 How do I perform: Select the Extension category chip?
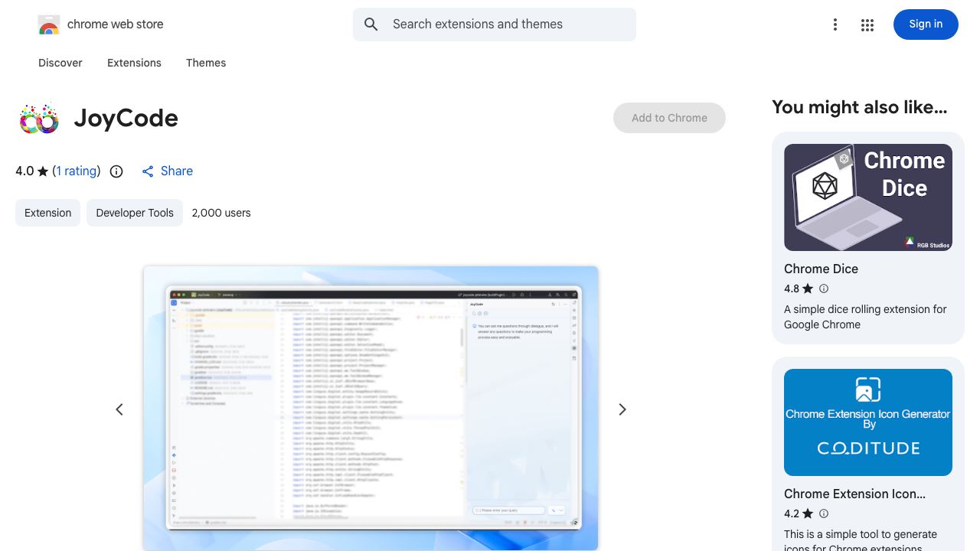47,213
